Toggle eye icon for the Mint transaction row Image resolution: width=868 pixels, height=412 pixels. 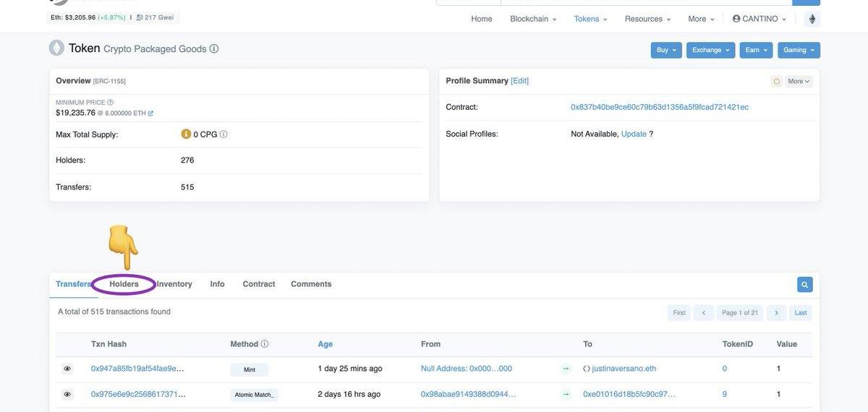coord(67,369)
